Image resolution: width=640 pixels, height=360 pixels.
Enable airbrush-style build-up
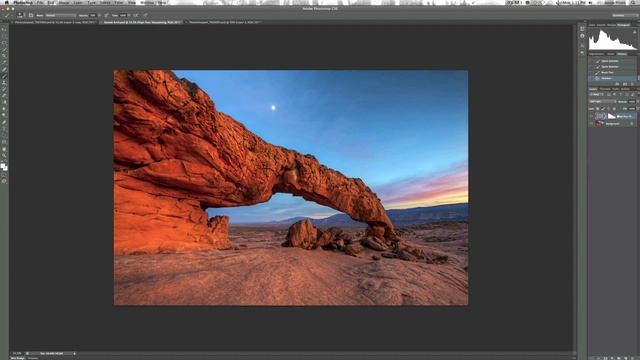point(135,15)
